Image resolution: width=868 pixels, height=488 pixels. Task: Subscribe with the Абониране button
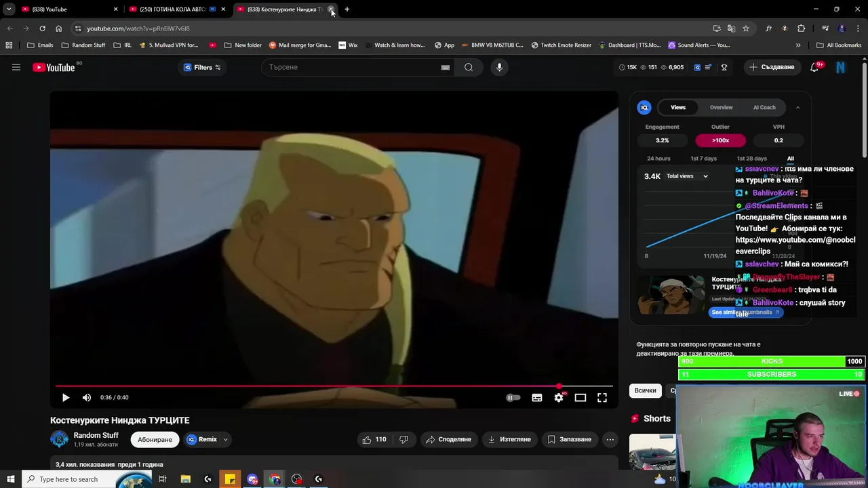tap(155, 439)
